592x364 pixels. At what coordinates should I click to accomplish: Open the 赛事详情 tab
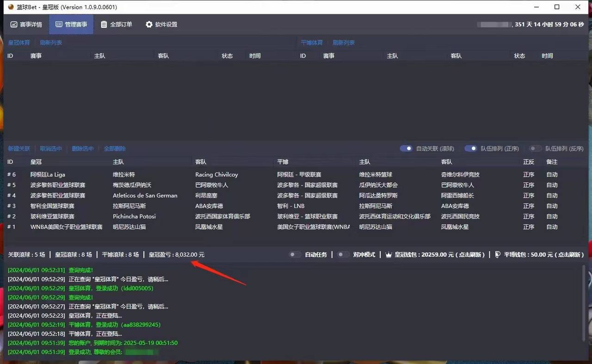26,25
